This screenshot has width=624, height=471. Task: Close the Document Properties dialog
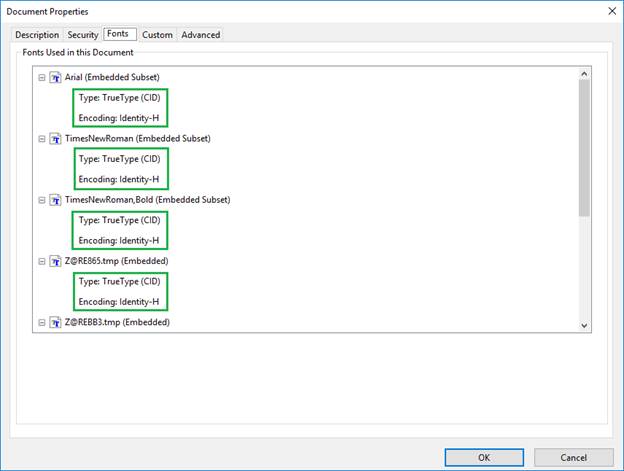tap(610, 11)
